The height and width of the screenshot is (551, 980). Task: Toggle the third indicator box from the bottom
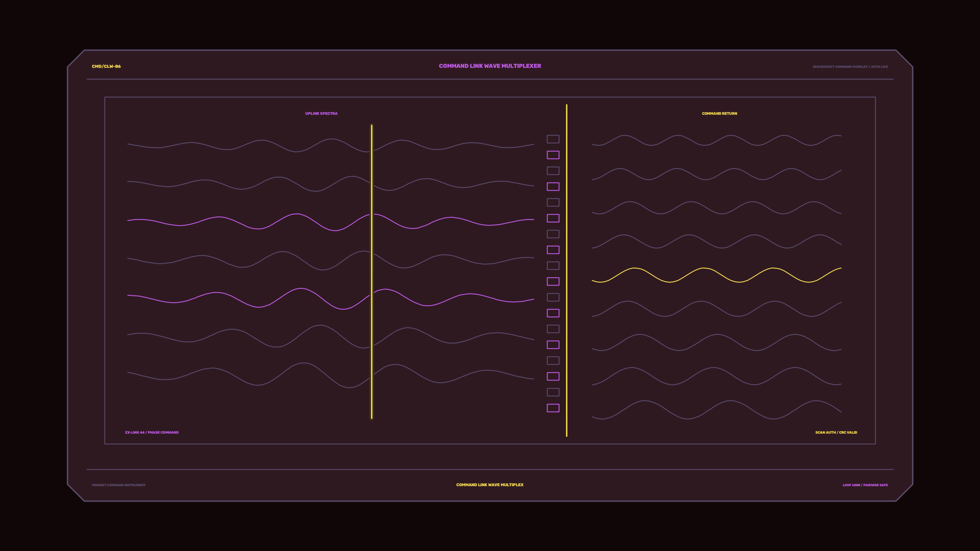pos(553,377)
